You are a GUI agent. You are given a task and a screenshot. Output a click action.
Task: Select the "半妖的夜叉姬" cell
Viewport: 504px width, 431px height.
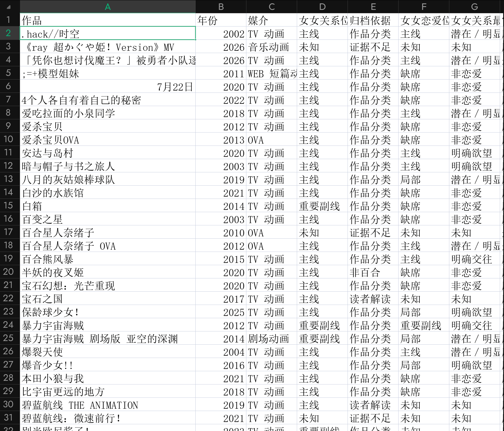click(108, 272)
